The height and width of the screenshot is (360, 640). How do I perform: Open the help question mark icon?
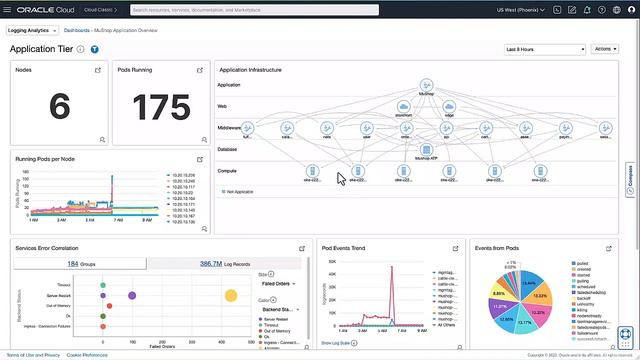pyautogui.click(x=602, y=10)
